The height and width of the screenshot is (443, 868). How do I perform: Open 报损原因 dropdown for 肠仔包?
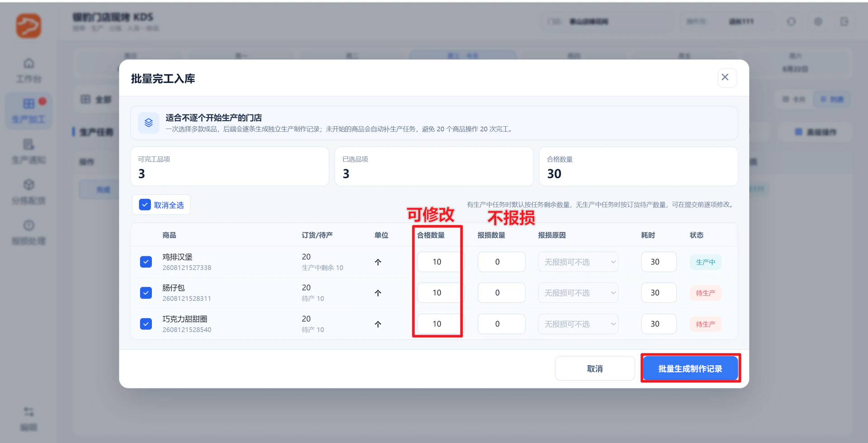(578, 293)
